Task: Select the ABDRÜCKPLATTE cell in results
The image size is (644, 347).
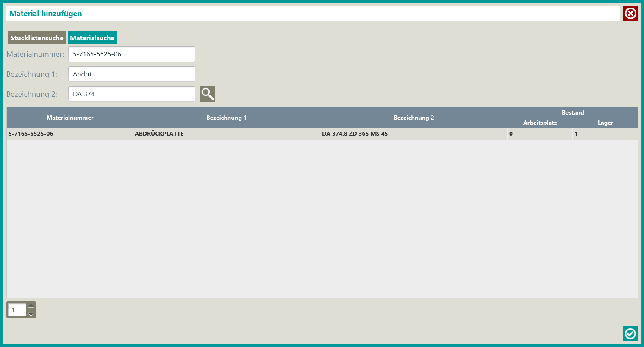Action: [159, 134]
